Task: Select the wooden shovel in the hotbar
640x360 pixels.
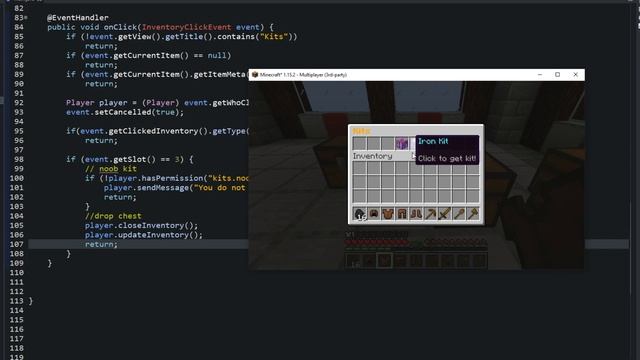Action: 459,214
